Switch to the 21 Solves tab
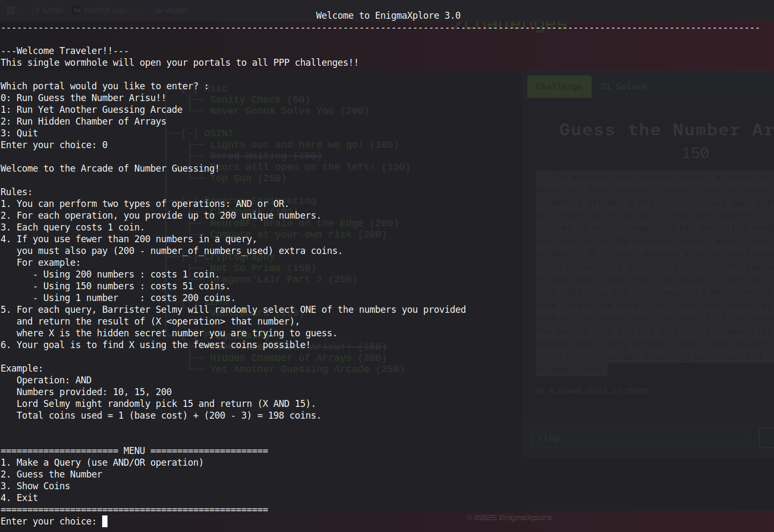Screen dimensions: 774x532 623,87
